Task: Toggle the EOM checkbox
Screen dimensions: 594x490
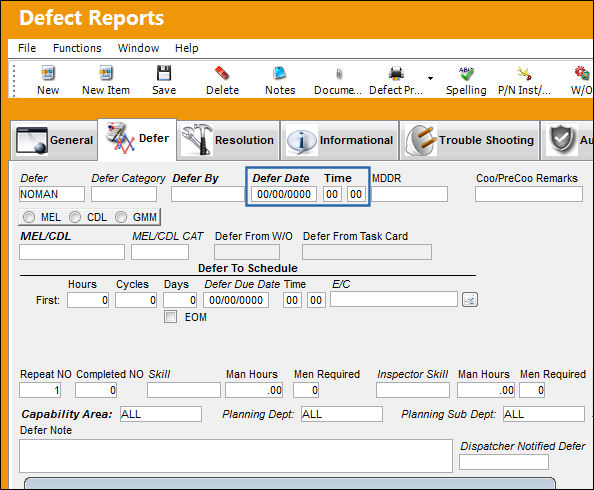Action: click(x=170, y=317)
